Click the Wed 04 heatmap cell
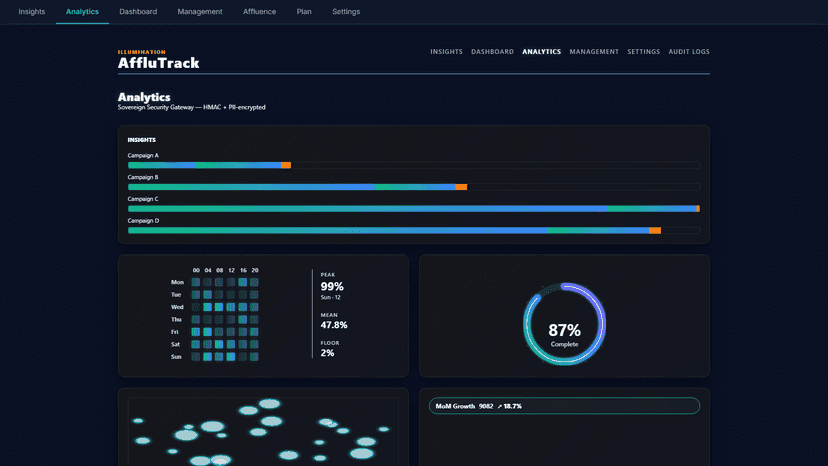The width and height of the screenshot is (828, 466). [208, 307]
